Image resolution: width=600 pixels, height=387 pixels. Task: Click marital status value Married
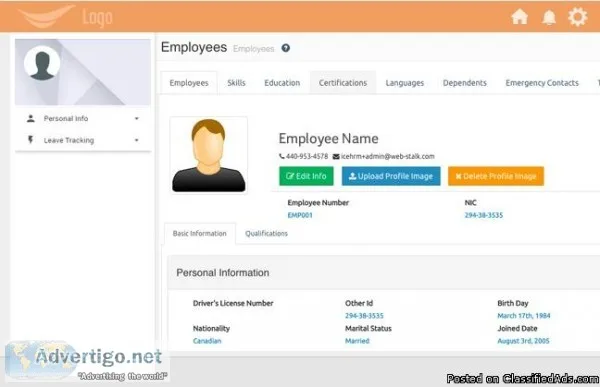click(357, 341)
